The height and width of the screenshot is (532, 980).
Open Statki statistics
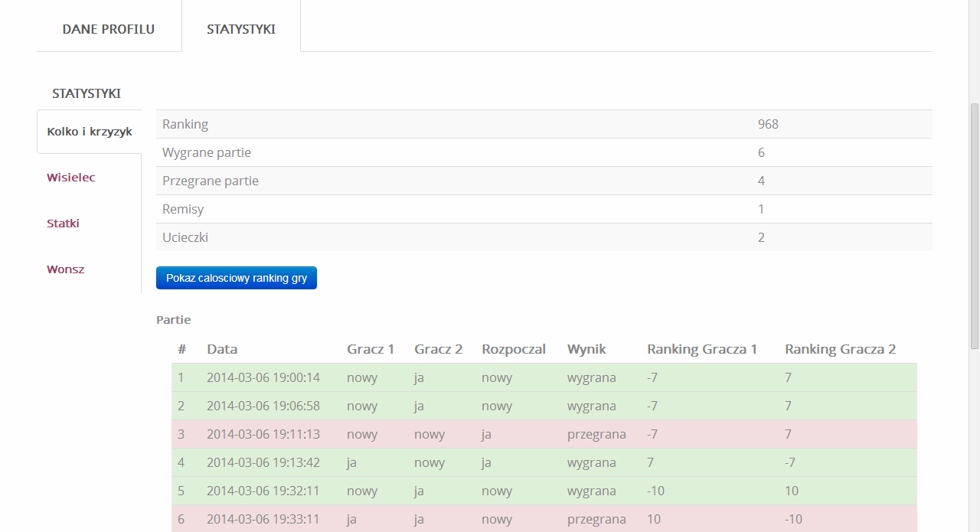point(63,224)
